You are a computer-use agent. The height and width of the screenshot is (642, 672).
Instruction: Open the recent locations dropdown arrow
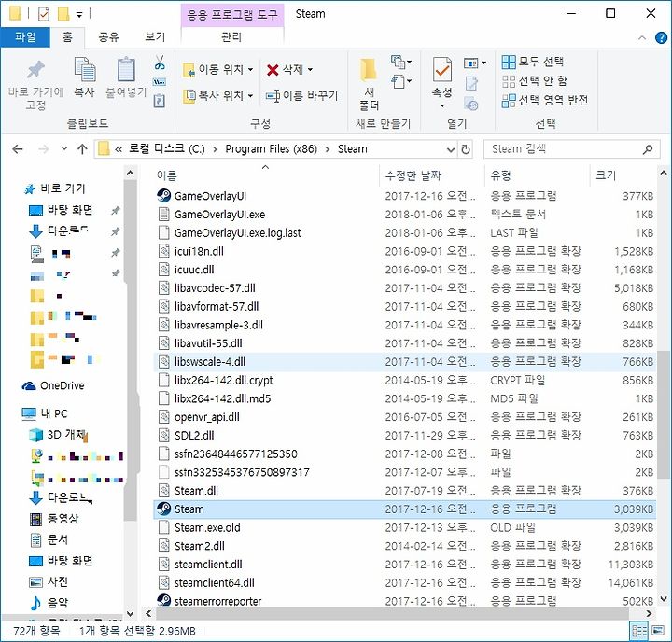(x=64, y=149)
